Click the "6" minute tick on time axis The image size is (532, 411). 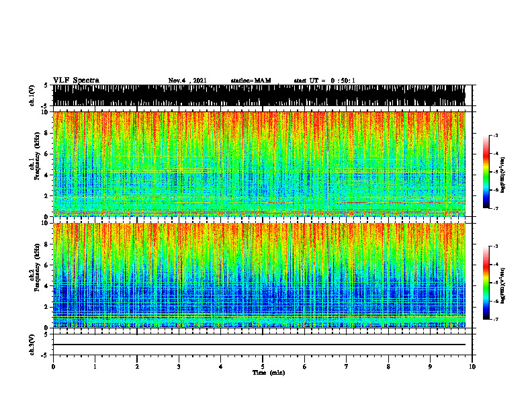pyautogui.click(x=305, y=367)
